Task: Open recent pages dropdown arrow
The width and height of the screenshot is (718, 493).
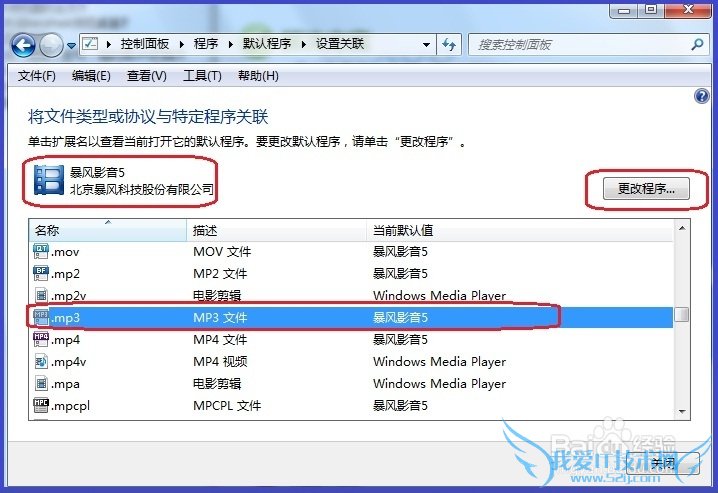Action: pos(71,46)
